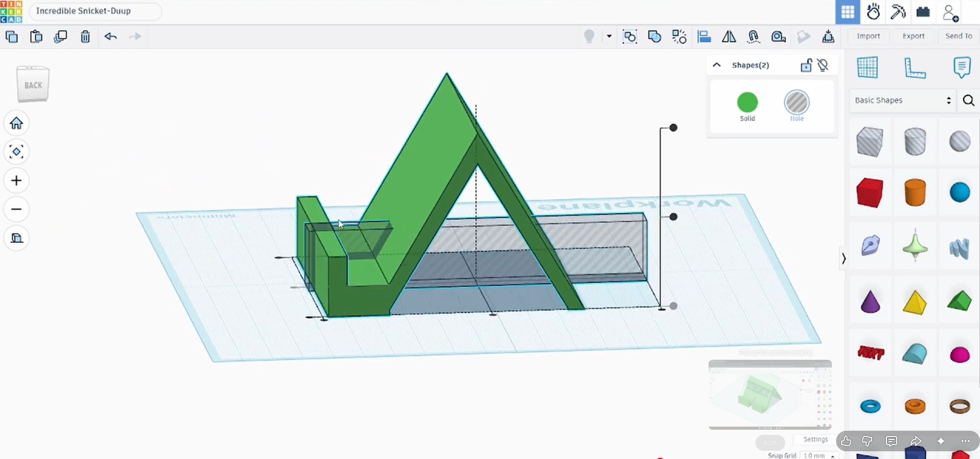Return to Home view

(16, 123)
